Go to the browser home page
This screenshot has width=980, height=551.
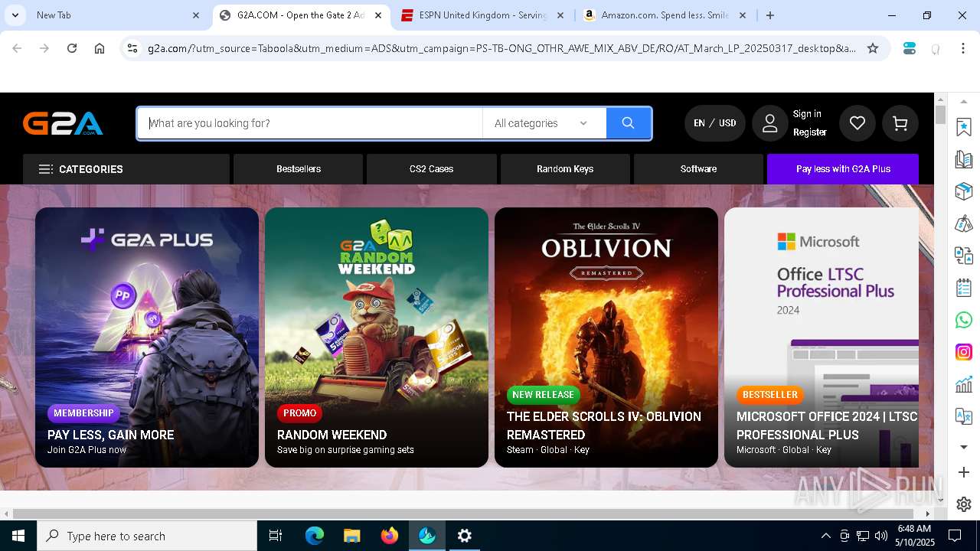[x=100, y=48]
